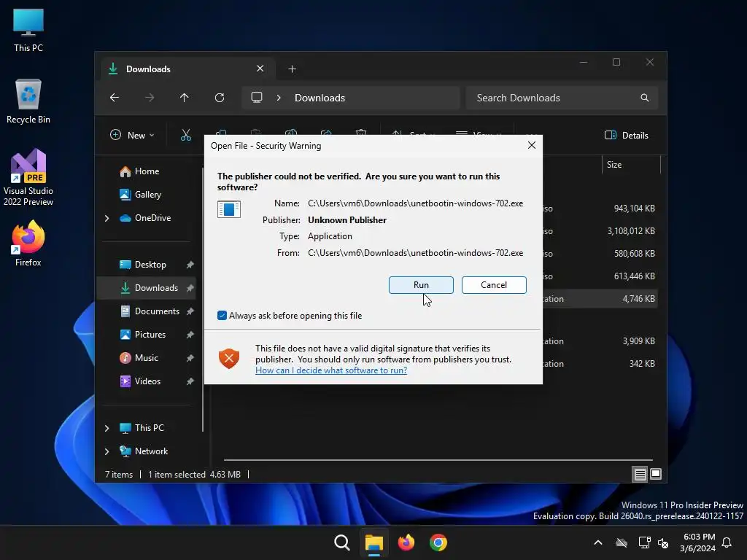Select the file row sized 580,608 KB
This screenshot has height=560, width=747.
pos(600,254)
